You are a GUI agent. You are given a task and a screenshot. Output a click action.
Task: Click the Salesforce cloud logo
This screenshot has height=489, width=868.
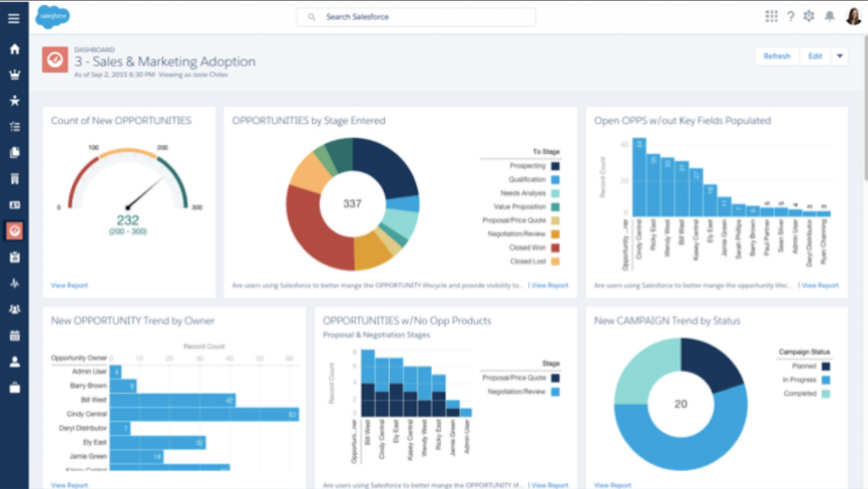pos(52,16)
